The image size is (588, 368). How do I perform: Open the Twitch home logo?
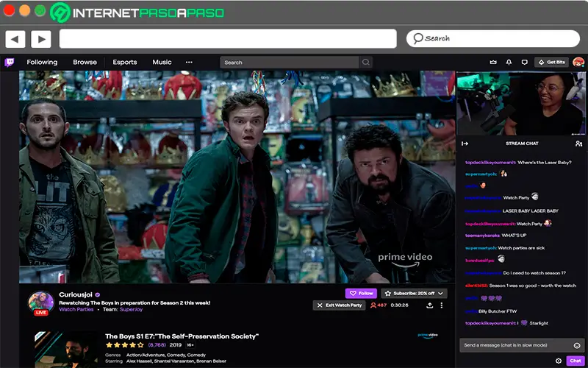(10, 63)
